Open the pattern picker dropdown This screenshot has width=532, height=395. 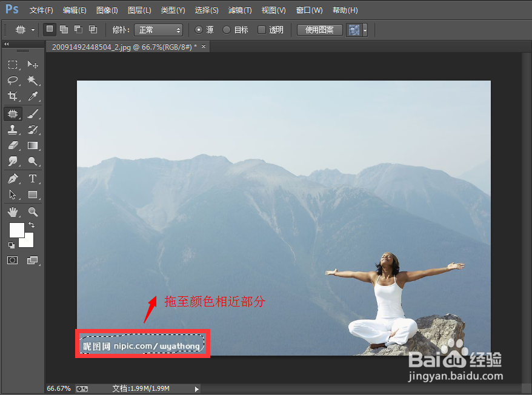[x=364, y=29]
